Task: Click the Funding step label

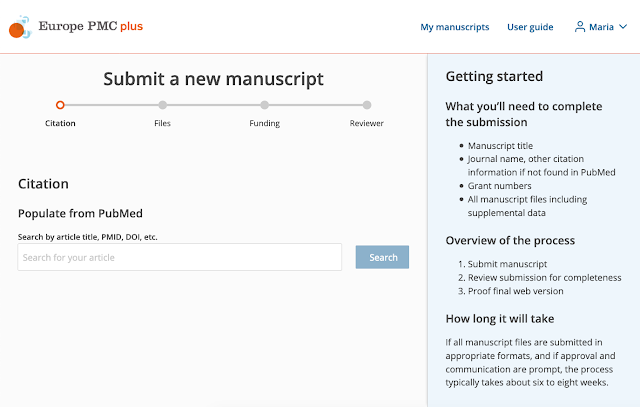Action: point(264,124)
